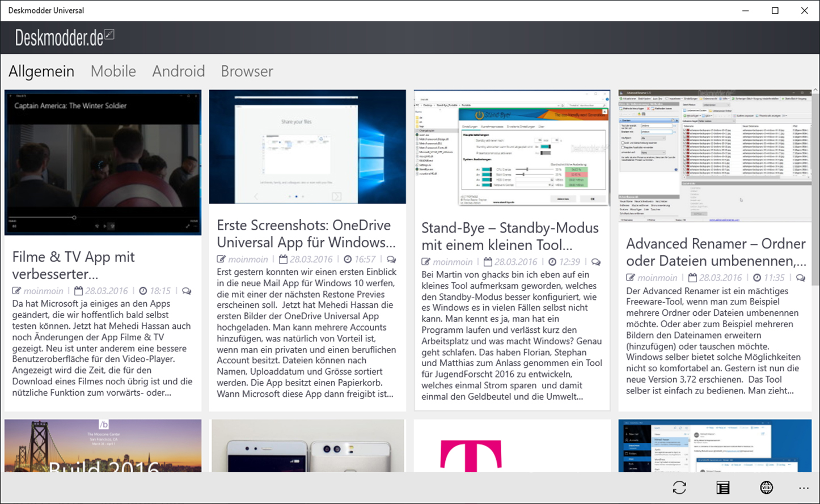Open the Stand-Bye settings window thumbnail
This screenshot has height=504, width=820.
point(512,148)
